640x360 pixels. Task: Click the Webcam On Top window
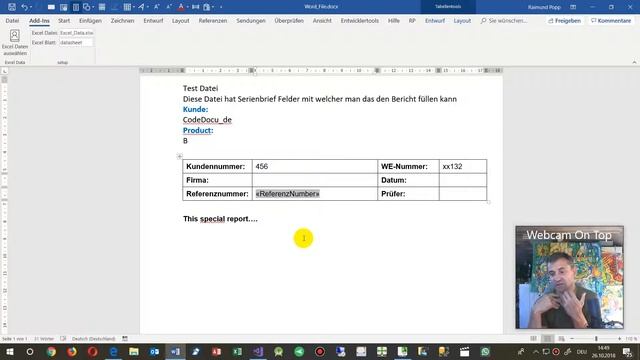click(x=569, y=277)
